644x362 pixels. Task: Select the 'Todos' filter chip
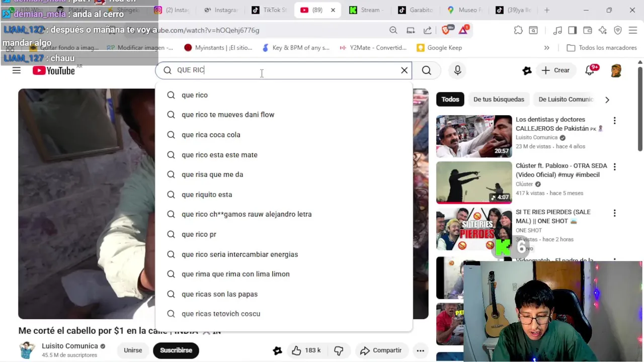(x=450, y=100)
